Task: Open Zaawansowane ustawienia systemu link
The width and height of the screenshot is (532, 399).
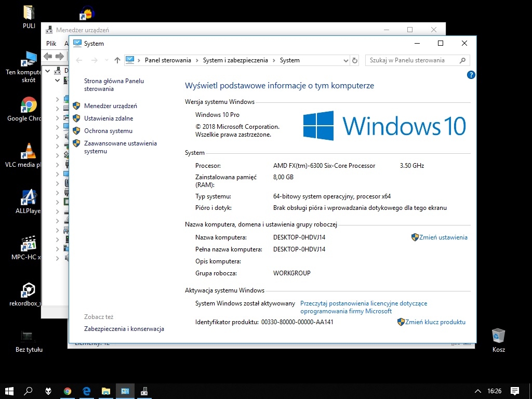Action: [121, 147]
